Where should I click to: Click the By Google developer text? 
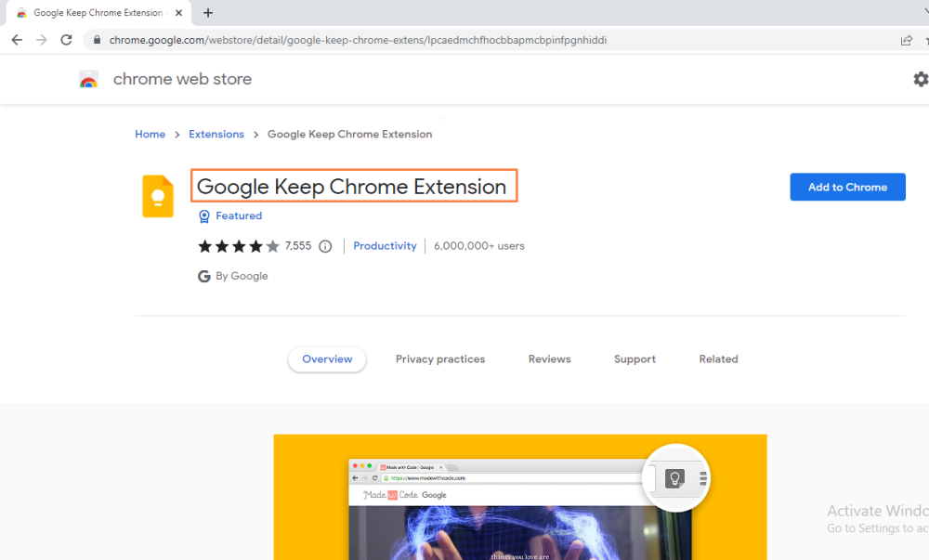[242, 277]
